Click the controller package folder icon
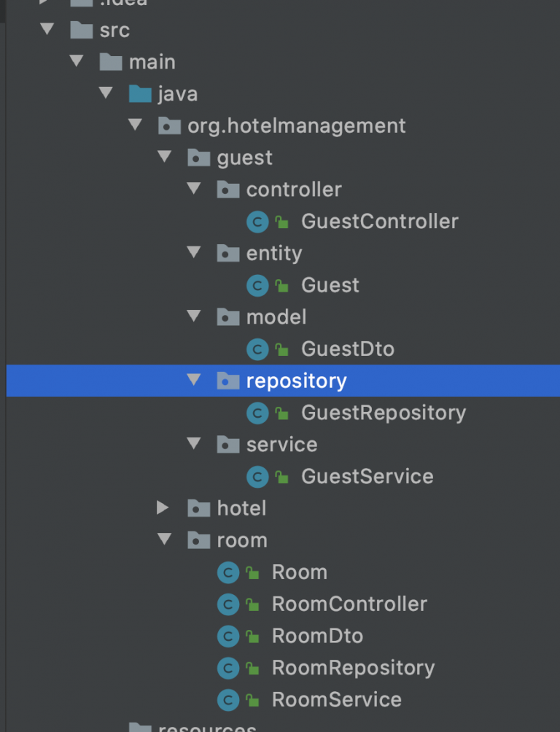This screenshot has width=560, height=732. (x=228, y=189)
